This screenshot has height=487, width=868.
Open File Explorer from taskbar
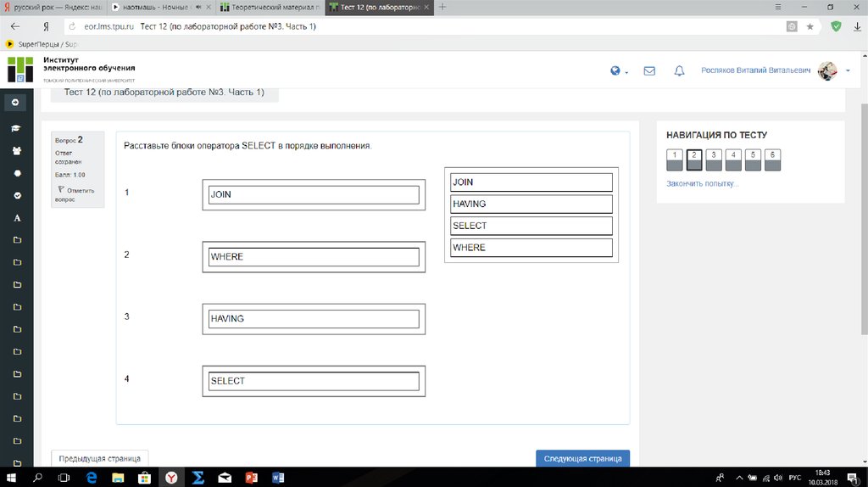click(118, 477)
